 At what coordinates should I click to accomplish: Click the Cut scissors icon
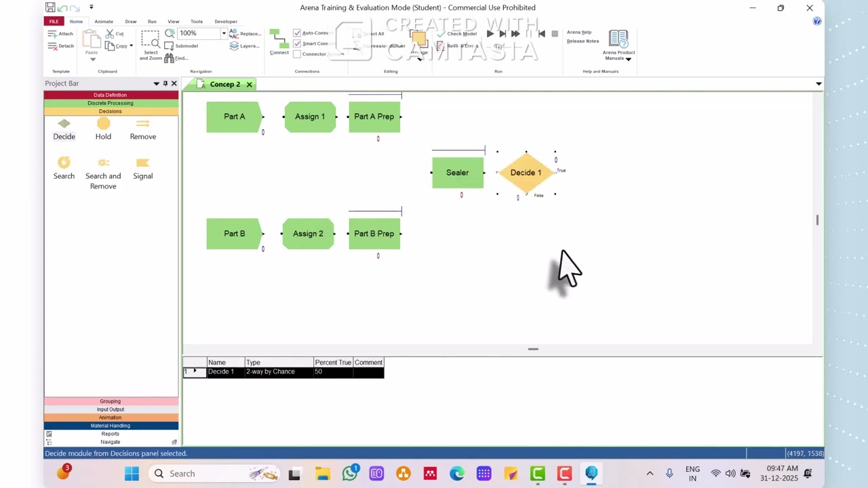(x=110, y=34)
